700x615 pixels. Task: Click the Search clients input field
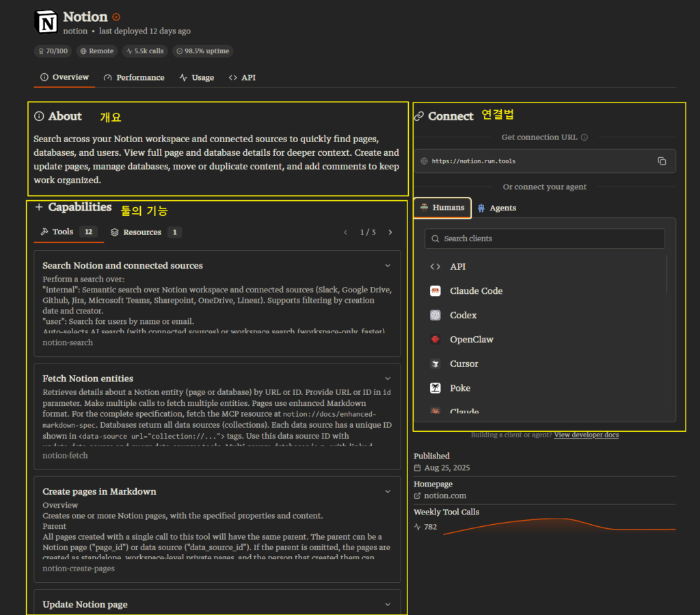(545, 238)
